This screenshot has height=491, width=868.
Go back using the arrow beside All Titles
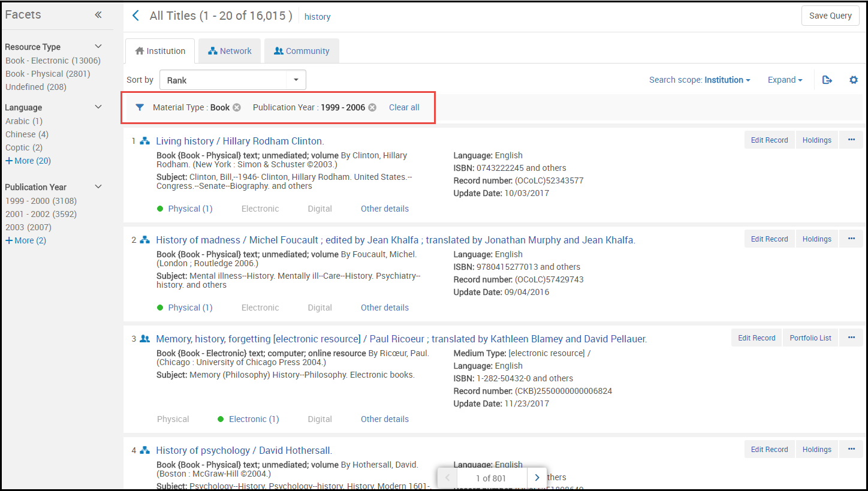pos(135,16)
